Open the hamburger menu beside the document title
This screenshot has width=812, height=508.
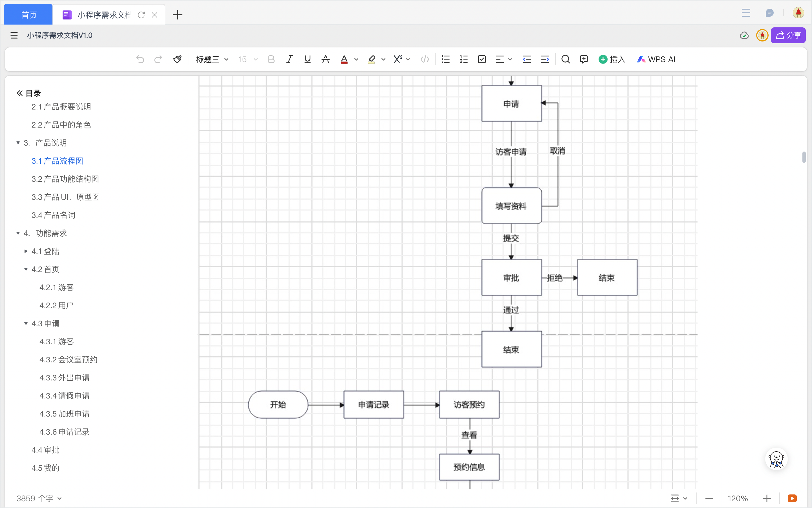[14, 35]
